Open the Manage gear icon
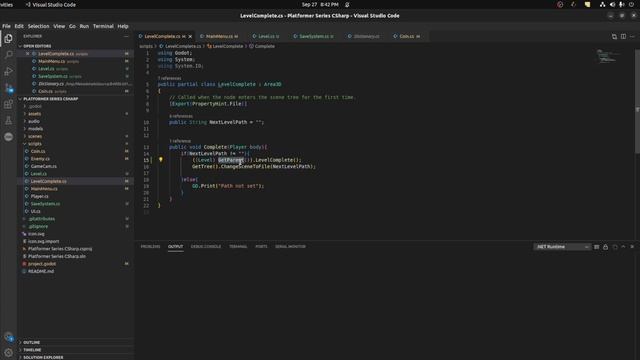 tap(8, 352)
